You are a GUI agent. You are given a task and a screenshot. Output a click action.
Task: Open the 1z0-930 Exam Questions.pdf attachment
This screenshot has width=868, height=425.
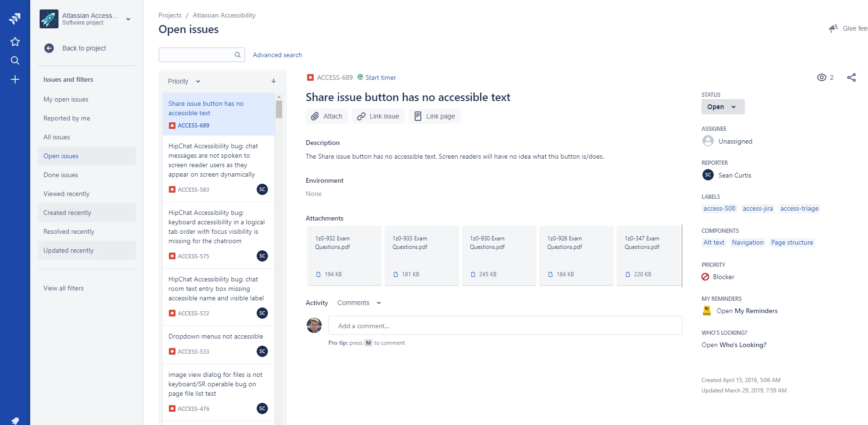pos(499,255)
